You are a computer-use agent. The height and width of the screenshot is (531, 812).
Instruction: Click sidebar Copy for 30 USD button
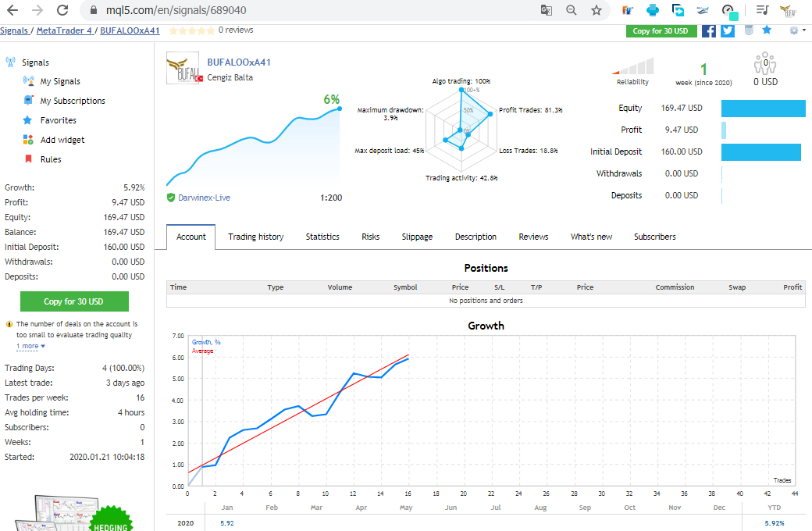[74, 301]
